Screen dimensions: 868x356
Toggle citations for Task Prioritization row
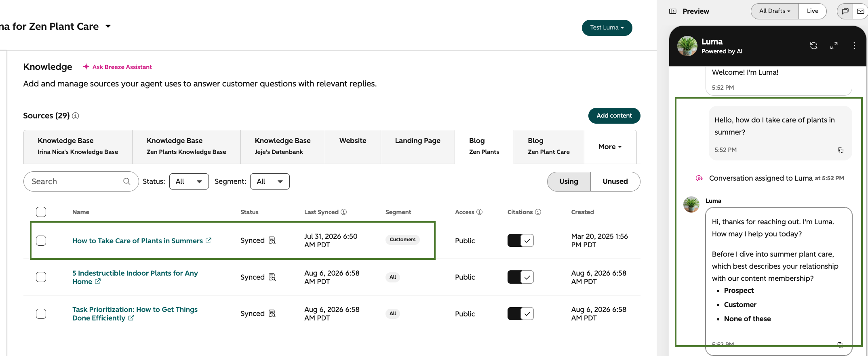click(520, 314)
